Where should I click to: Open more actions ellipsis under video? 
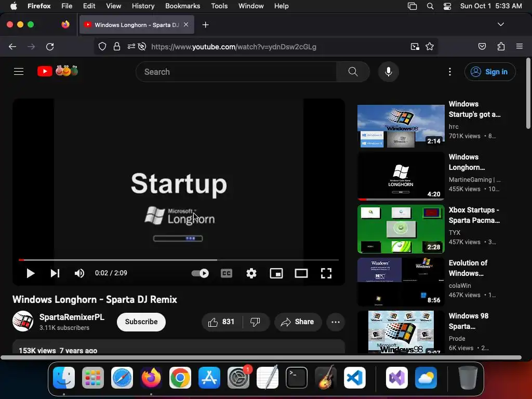click(x=336, y=322)
